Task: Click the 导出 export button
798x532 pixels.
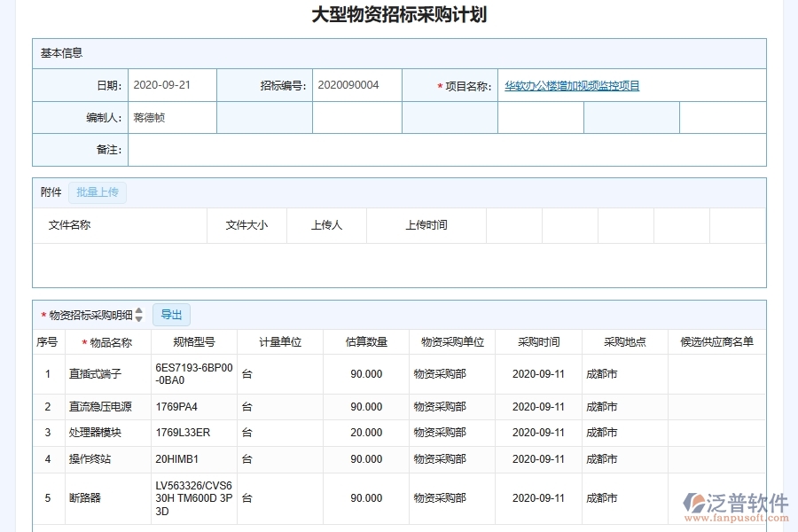Action: (171, 314)
